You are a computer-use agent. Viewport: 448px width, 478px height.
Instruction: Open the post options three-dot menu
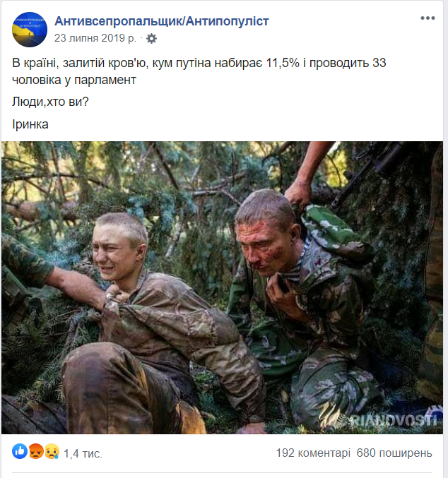pyautogui.click(x=428, y=18)
